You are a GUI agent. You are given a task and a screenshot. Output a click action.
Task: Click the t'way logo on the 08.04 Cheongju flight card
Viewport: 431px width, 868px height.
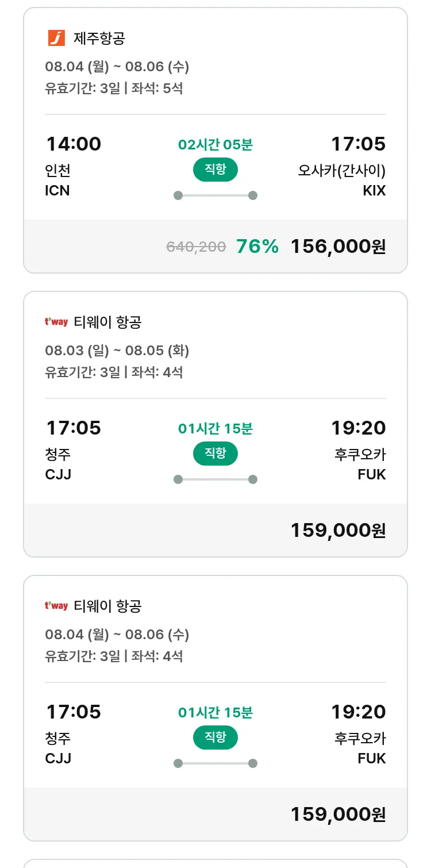point(56,606)
